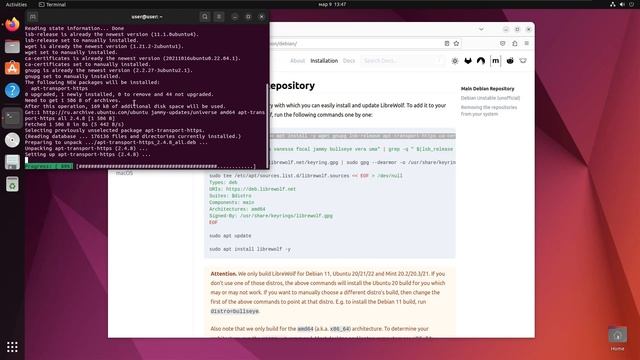Click the 'Architectures: amd64' line
Viewport: 640px width, 360px height.
tap(237, 209)
